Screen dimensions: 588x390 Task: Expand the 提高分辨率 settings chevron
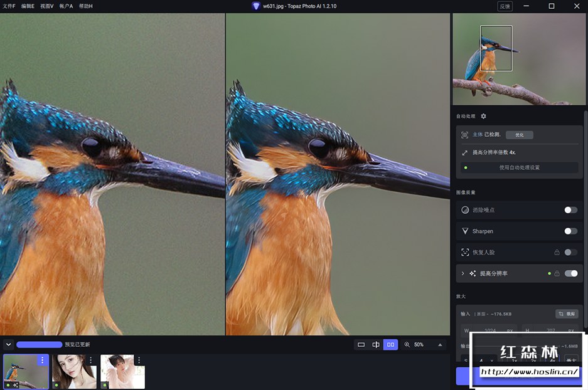(462, 273)
